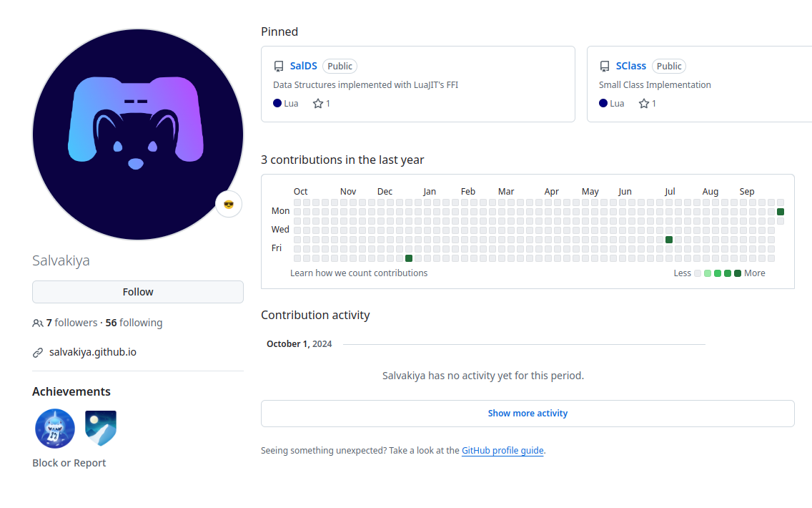View the 7 followers list
This screenshot has width=812, height=508.
[71, 323]
